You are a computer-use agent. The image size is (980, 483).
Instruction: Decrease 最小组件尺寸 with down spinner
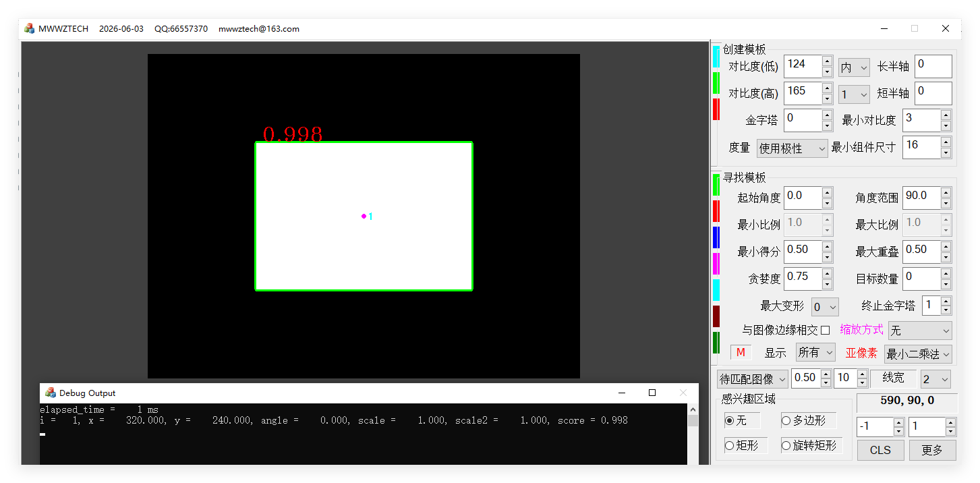click(946, 152)
